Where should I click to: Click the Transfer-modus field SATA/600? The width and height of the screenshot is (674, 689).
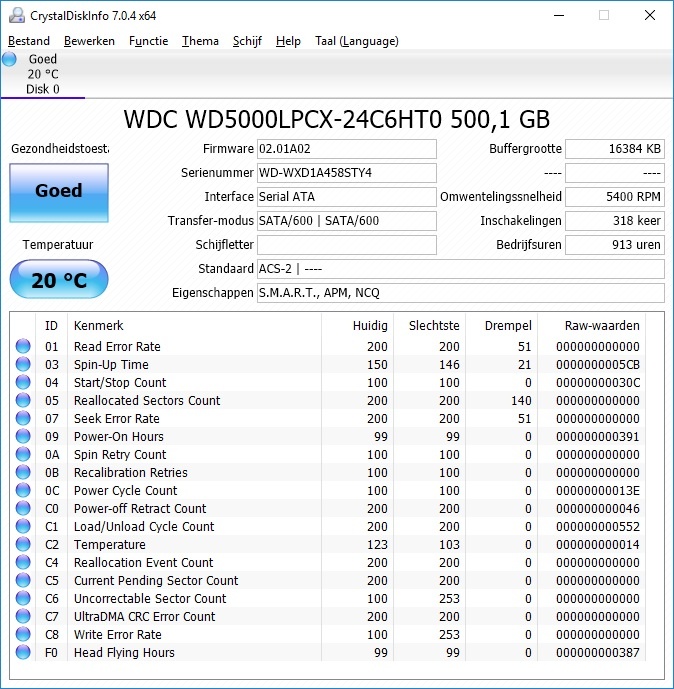[347, 221]
